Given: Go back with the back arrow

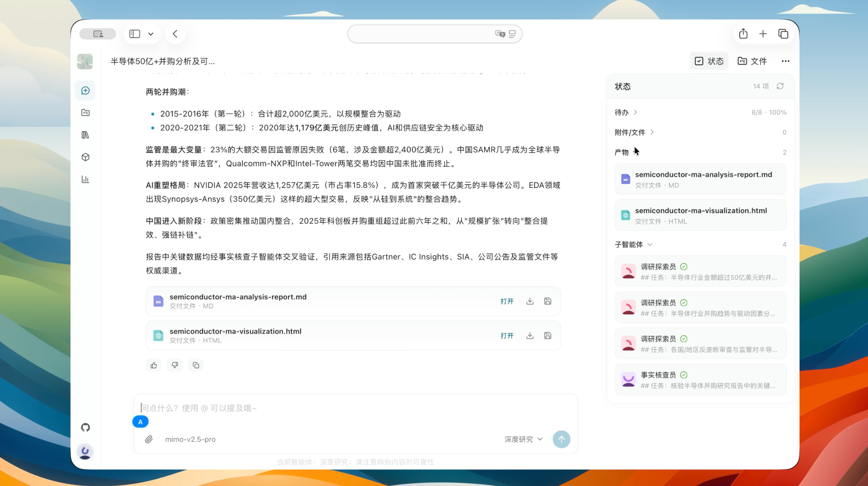Looking at the screenshot, I should [x=175, y=34].
